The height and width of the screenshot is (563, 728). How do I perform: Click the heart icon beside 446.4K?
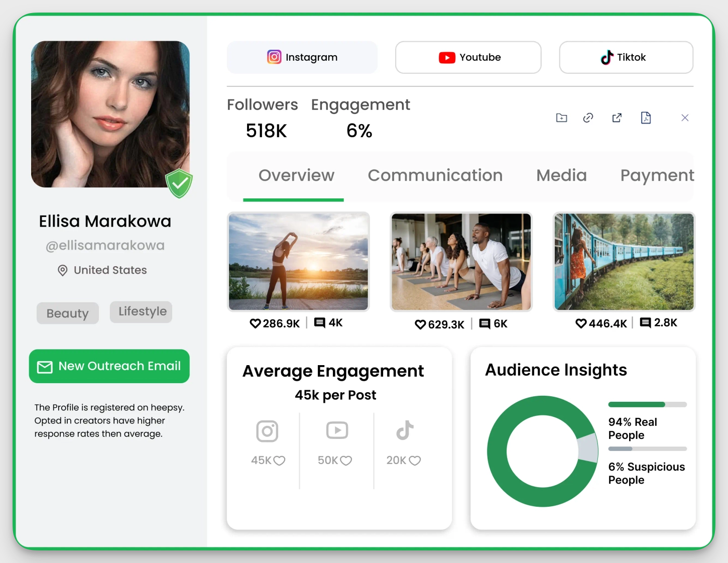pyautogui.click(x=581, y=323)
